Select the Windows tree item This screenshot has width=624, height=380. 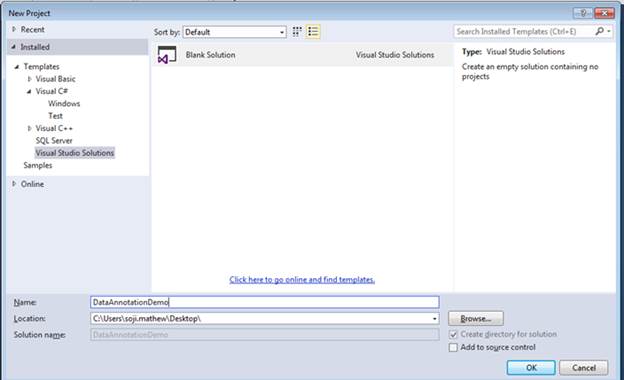[64, 103]
